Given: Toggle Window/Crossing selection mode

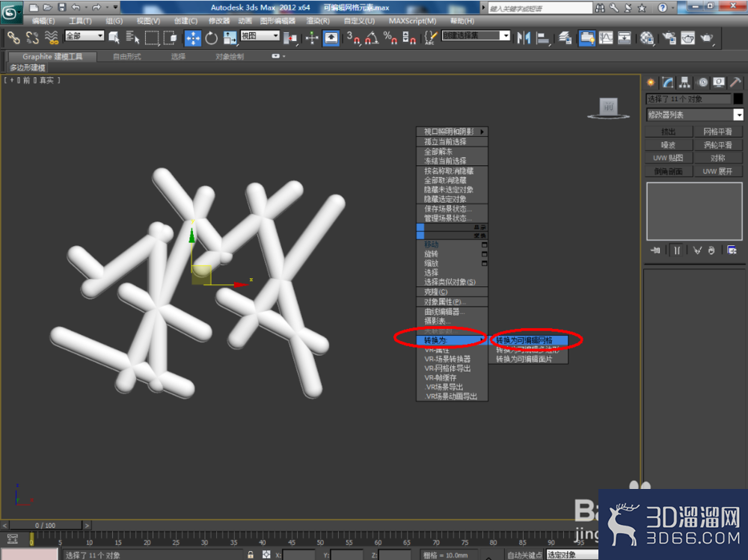Looking at the screenshot, I should pos(171,37).
